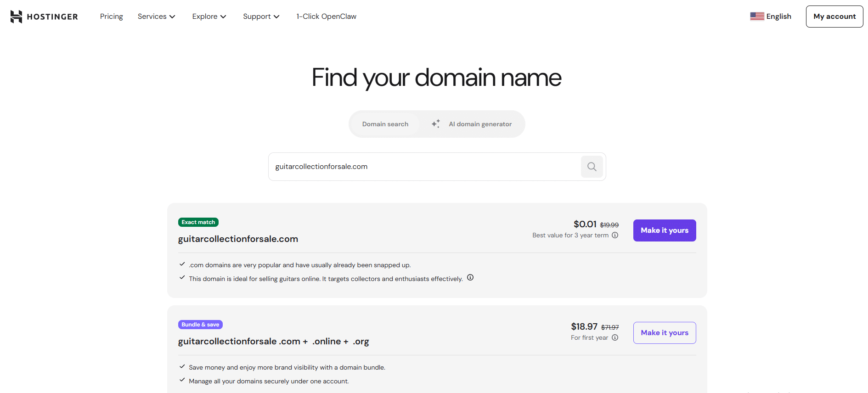Click the magnifying glass search icon
Screen dimensions: 868x393
(x=592, y=166)
